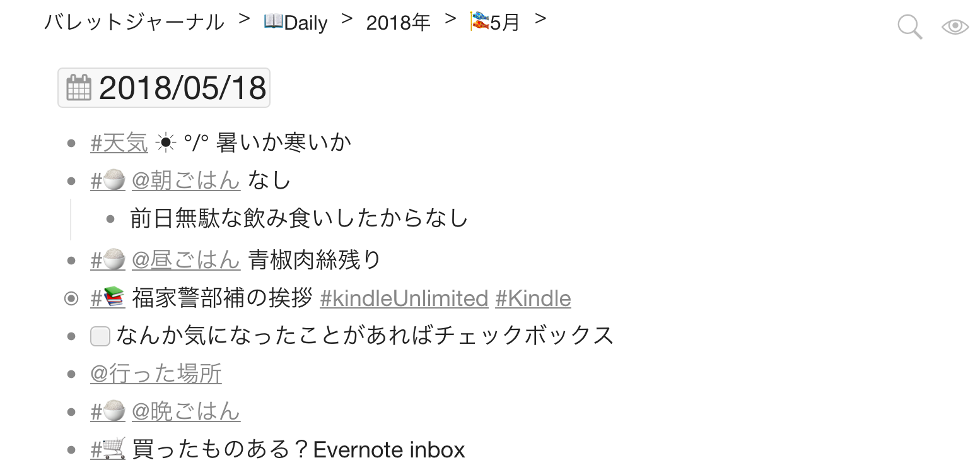The image size is (980, 465).
Task: Zoom into the 天気 bullet point
Action: [x=71, y=144]
